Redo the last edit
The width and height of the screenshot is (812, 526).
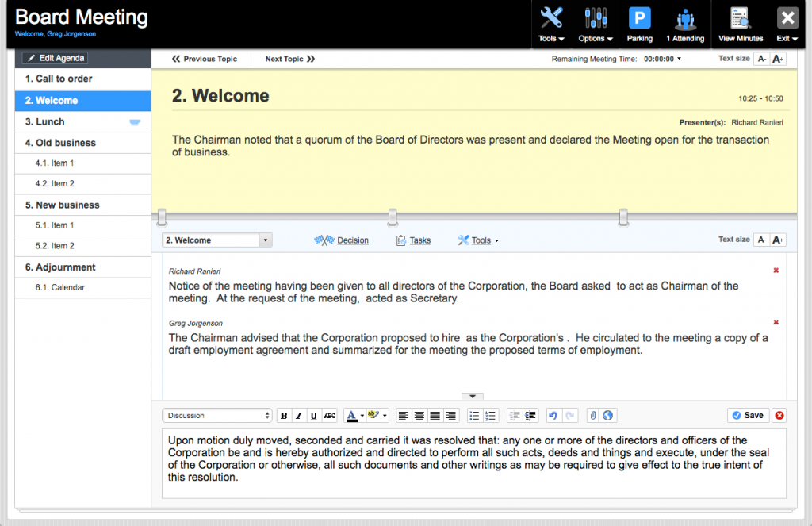tap(569, 416)
